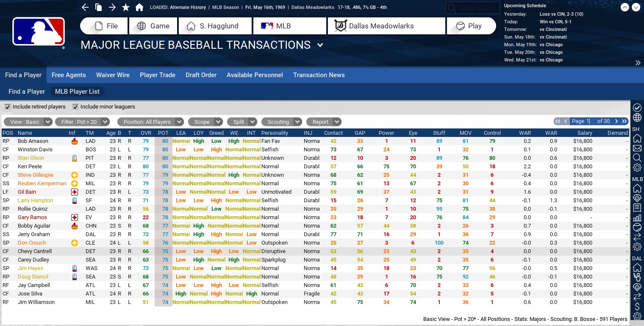
Task: Open the home icon under MLB label
Action: pos(637,188)
